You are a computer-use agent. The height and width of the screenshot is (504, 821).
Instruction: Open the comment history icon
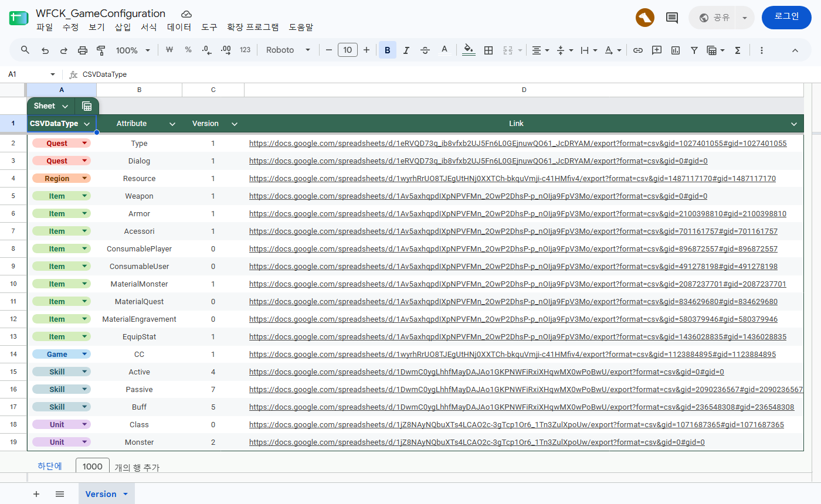click(x=672, y=18)
